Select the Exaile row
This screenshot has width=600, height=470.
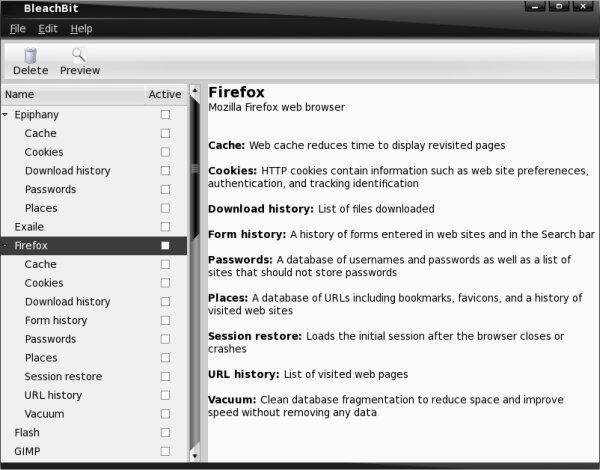(94, 227)
